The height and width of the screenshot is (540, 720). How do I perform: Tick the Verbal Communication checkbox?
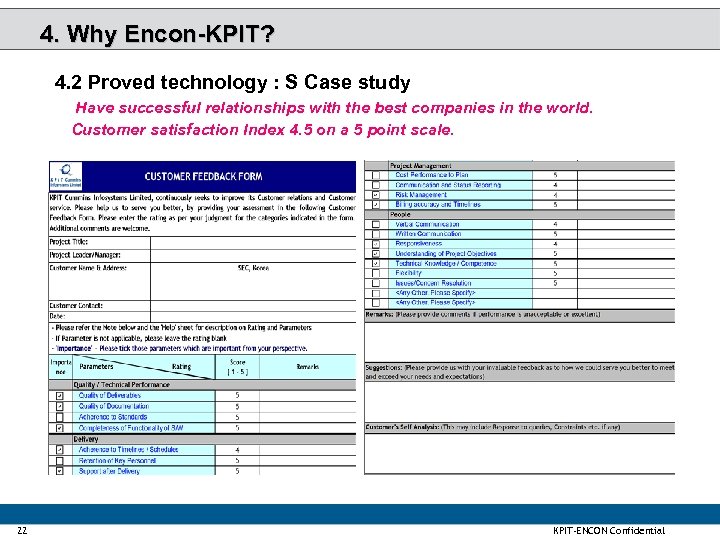[376, 225]
